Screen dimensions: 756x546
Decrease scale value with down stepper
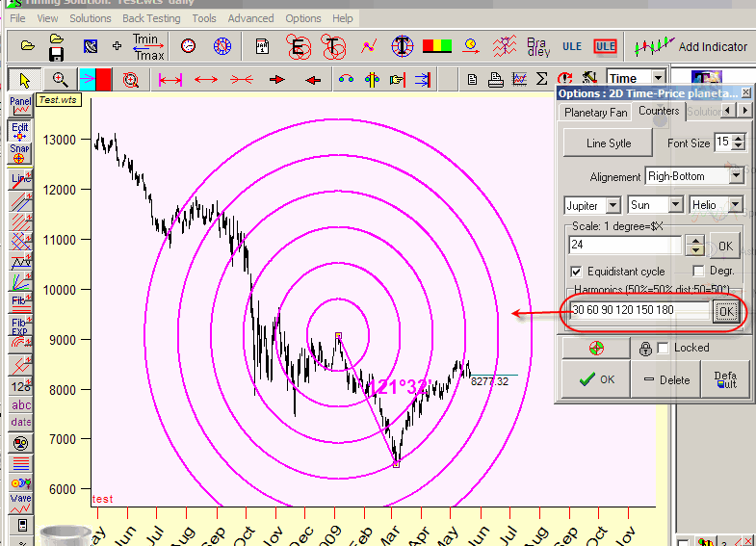pos(695,250)
